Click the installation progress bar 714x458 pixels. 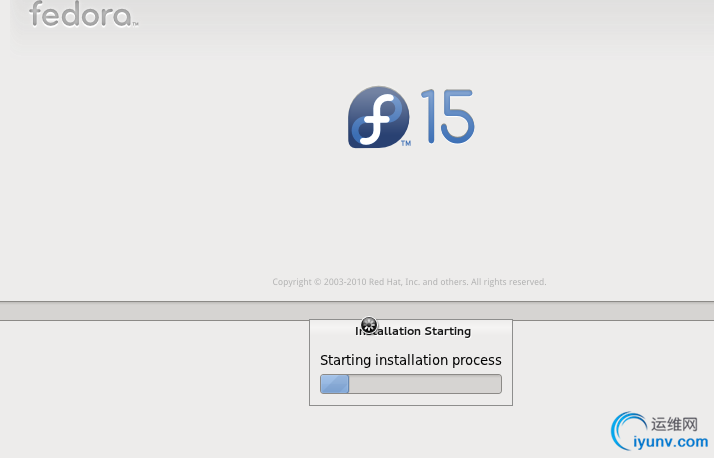tap(411, 384)
